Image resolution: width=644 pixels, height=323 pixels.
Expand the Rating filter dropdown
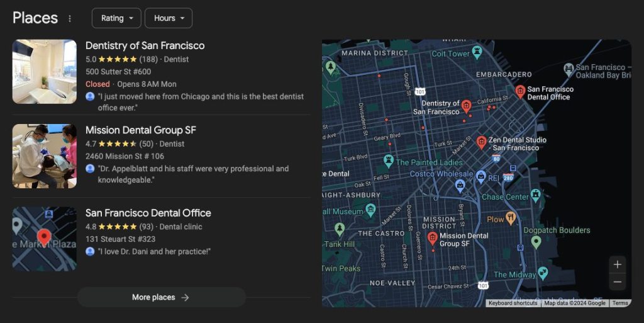[x=116, y=18]
